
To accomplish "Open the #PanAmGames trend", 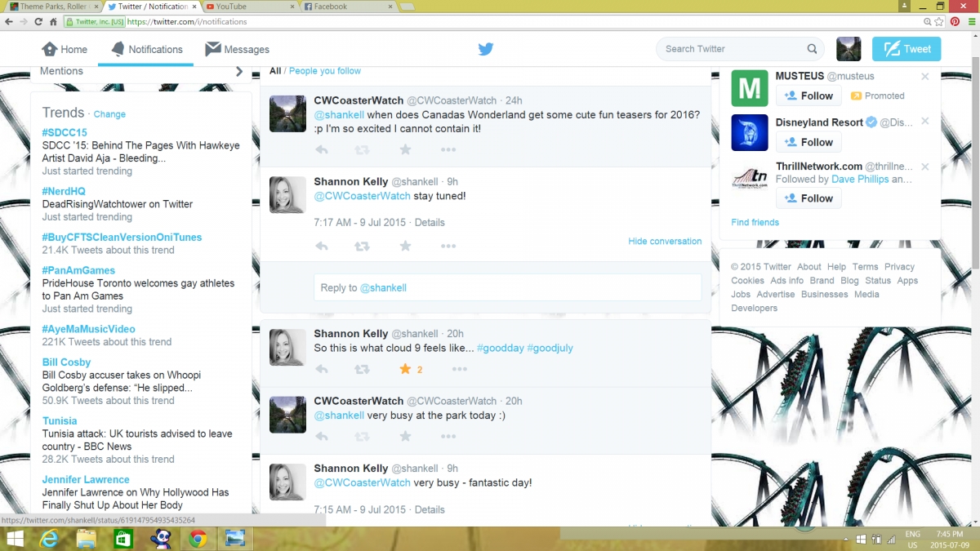I will click(78, 270).
